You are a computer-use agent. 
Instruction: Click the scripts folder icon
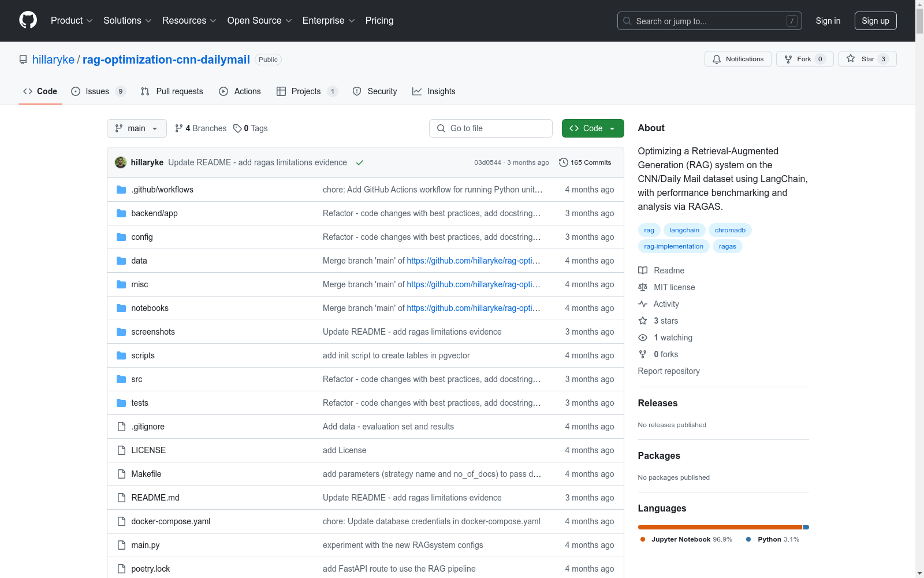pos(121,355)
